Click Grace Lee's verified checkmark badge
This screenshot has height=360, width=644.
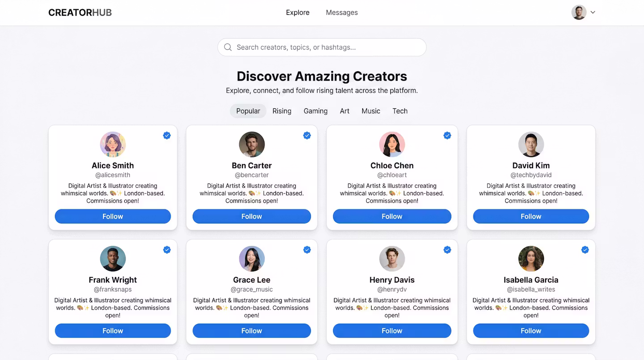click(x=307, y=250)
